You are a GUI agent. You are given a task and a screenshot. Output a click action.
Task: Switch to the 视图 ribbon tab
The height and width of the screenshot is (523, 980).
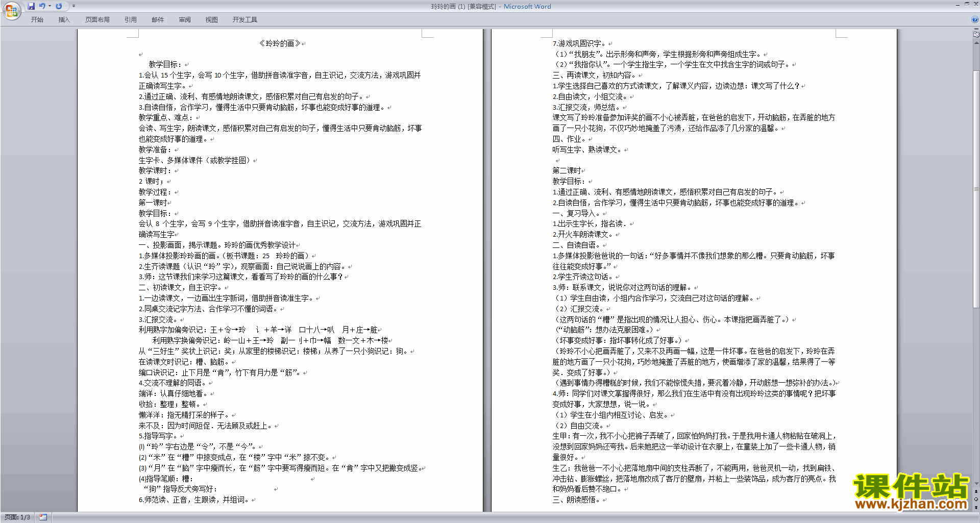point(212,20)
